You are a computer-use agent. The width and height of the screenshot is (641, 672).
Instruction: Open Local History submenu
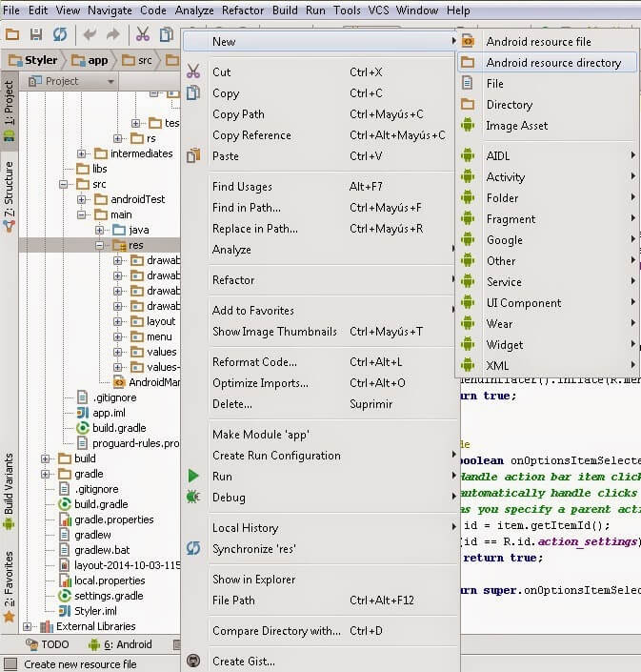point(319,527)
